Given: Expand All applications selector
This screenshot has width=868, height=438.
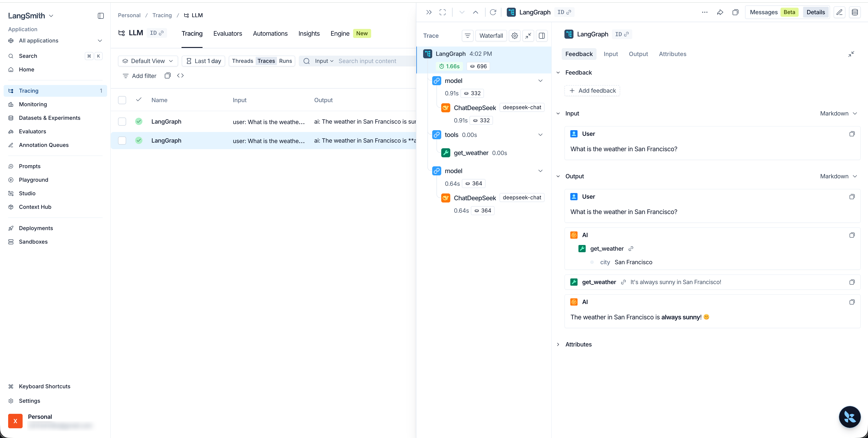Looking at the screenshot, I should [55, 40].
